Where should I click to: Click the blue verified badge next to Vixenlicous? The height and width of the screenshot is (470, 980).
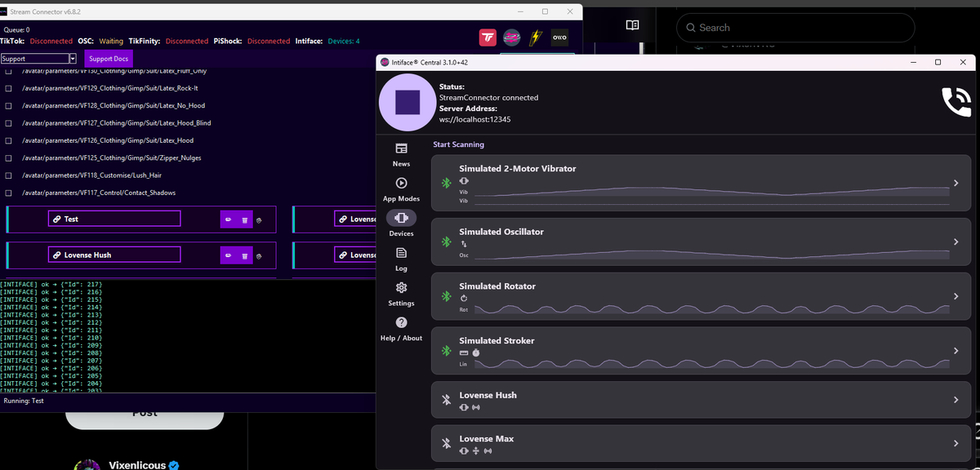tap(174, 465)
